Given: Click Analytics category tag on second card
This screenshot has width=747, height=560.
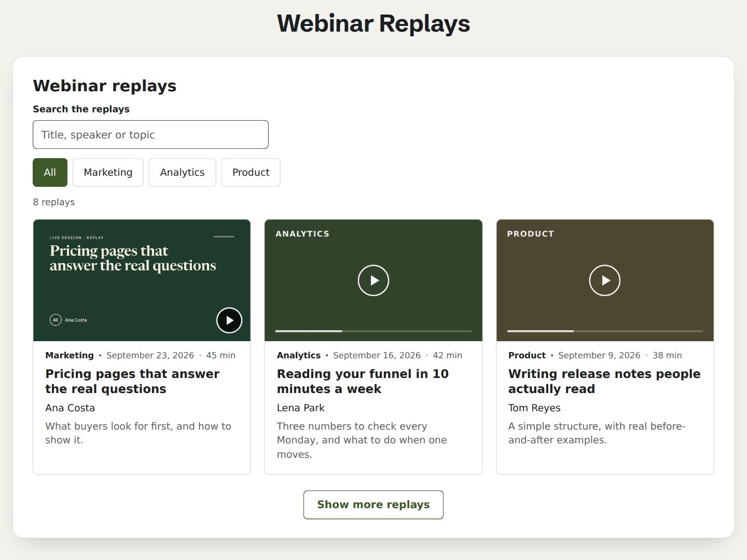Looking at the screenshot, I should tap(299, 355).
